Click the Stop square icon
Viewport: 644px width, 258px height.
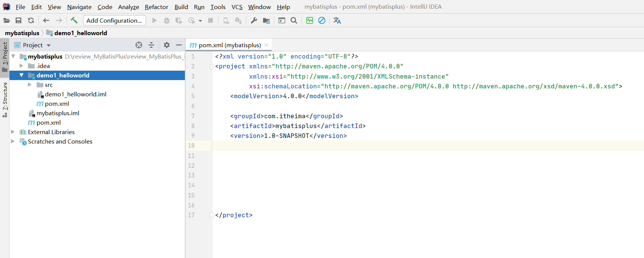tap(211, 20)
